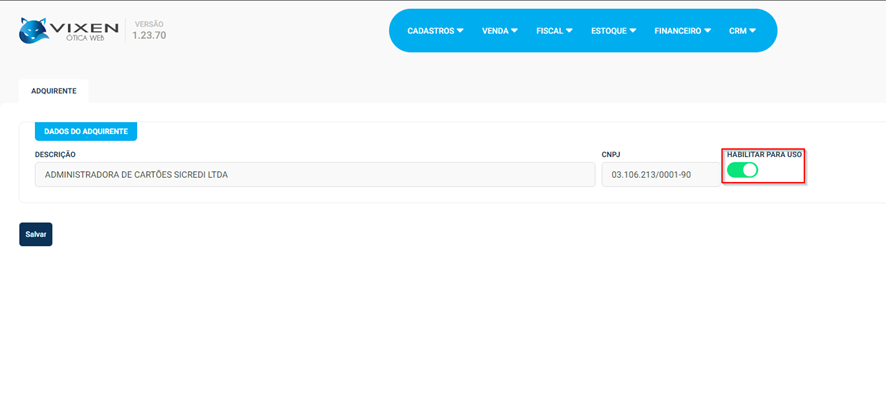Click the arrow icon beside Financeiro
This screenshot has height=417, width=886.
point(707,31)
